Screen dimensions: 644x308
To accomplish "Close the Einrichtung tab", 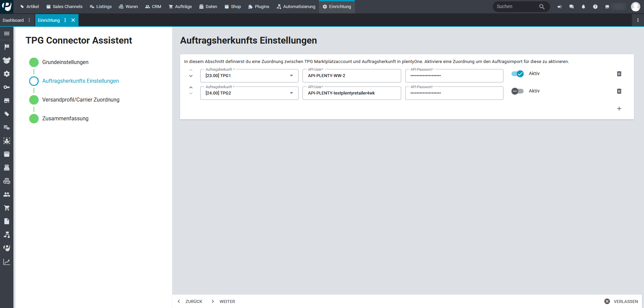I will click(73, 20).
